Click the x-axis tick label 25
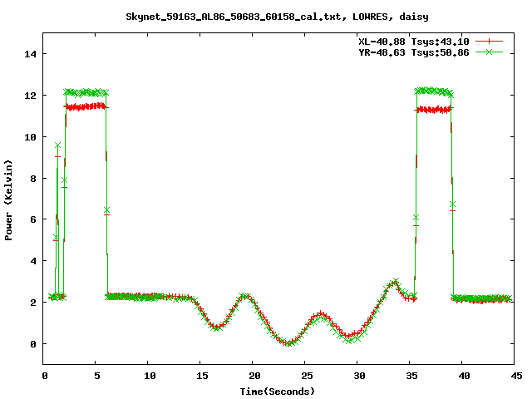 307,376
